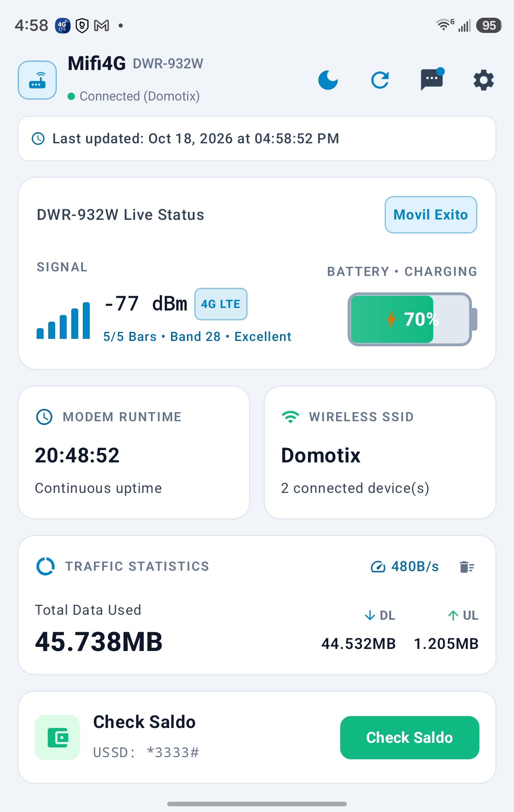Tap 'Continuous uptime' text
Screen dimensions: 514x812
click(98, 488)
